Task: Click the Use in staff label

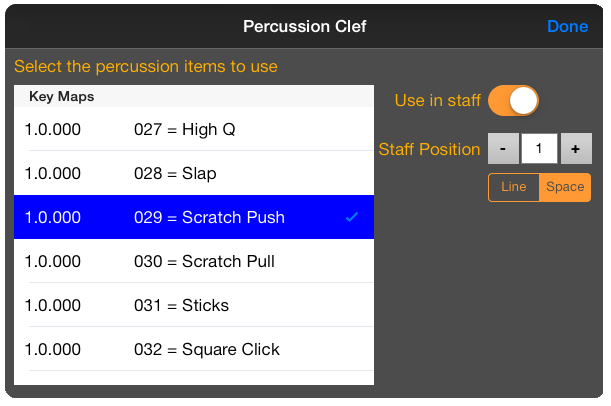Action: click(438, 100)
